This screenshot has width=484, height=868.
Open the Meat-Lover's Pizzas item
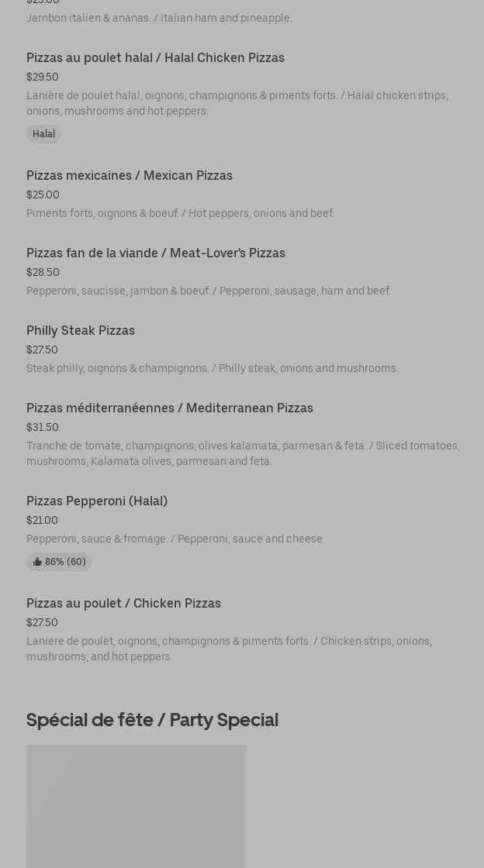point(156,253)
